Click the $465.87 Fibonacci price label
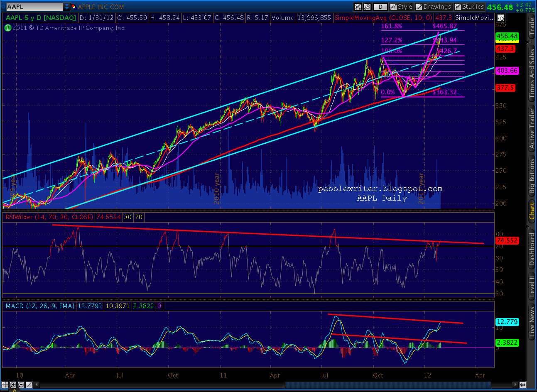537x392 pixels. click(445, 26)
